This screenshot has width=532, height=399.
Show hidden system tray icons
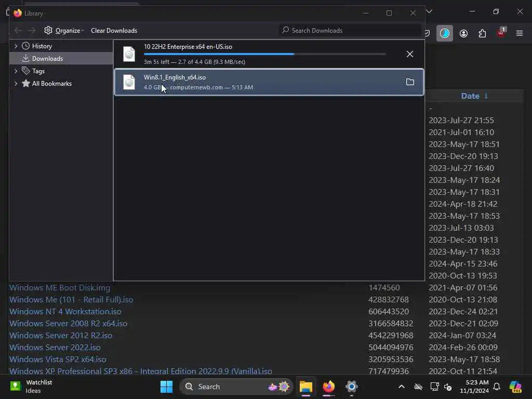point(402,387)
